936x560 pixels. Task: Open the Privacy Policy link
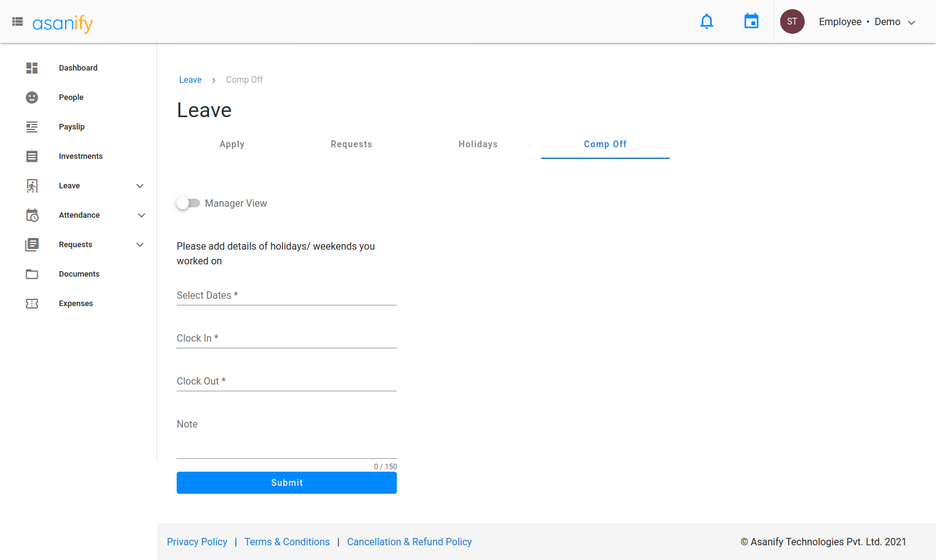pyautogui.click(x=197, y=542)
